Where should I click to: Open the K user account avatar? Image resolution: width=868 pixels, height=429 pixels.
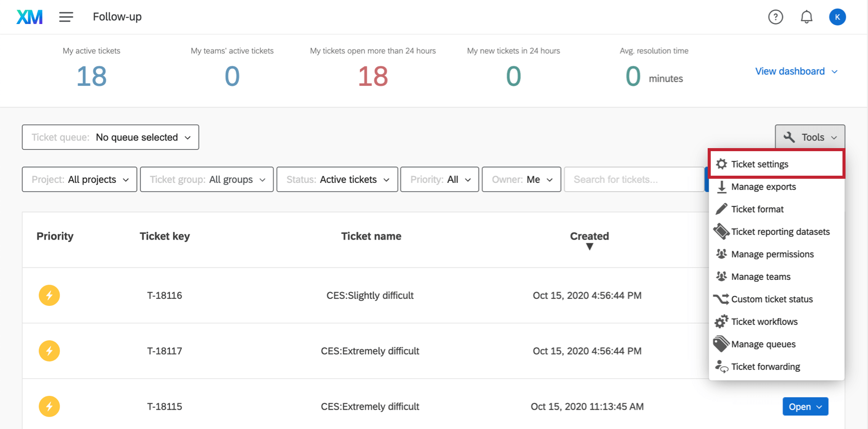[837, 17]
